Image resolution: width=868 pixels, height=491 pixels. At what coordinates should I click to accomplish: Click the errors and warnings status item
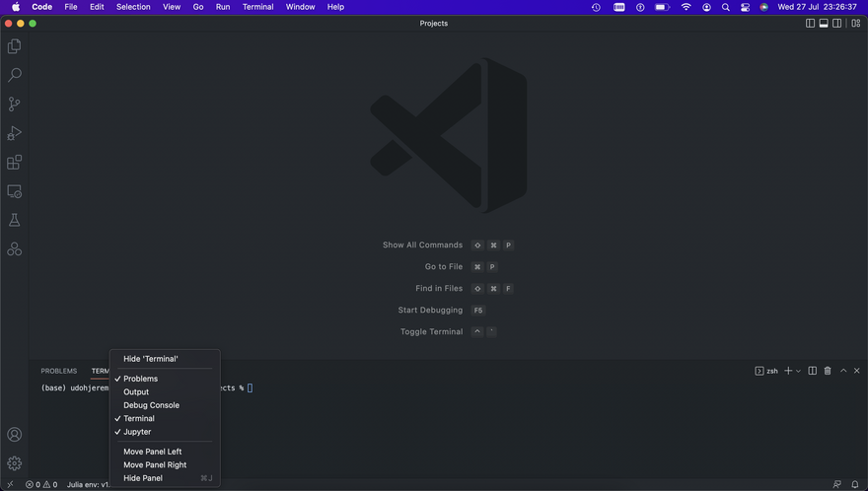41,484
